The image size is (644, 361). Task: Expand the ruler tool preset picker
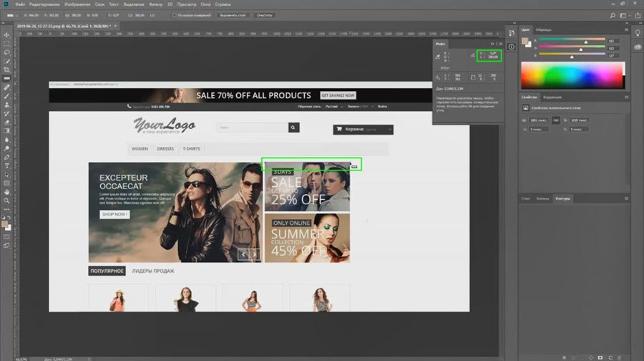12,15
